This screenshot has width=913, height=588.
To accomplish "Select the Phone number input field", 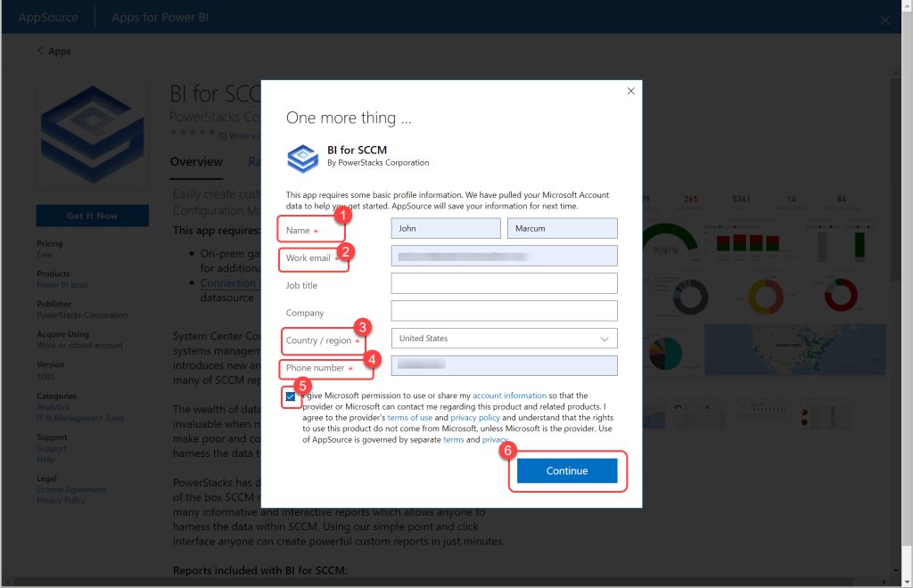I will (504, 366).
